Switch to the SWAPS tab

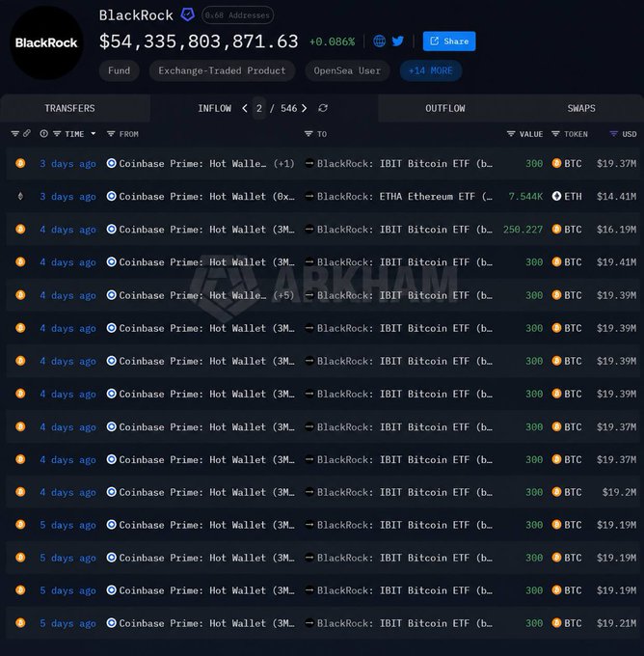click(x=581, y=108)
